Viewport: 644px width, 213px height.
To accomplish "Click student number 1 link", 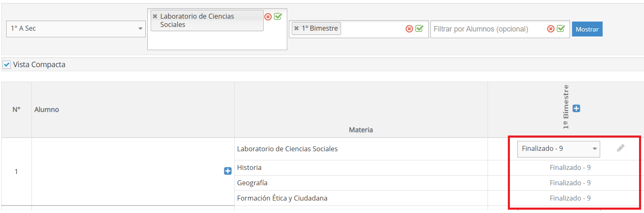I will click(16, 172).
